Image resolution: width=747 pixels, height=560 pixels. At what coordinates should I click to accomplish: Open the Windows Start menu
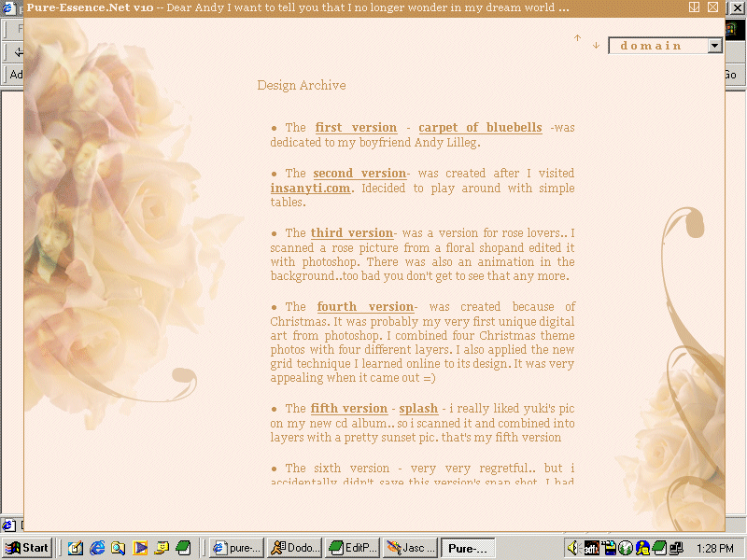27,548
